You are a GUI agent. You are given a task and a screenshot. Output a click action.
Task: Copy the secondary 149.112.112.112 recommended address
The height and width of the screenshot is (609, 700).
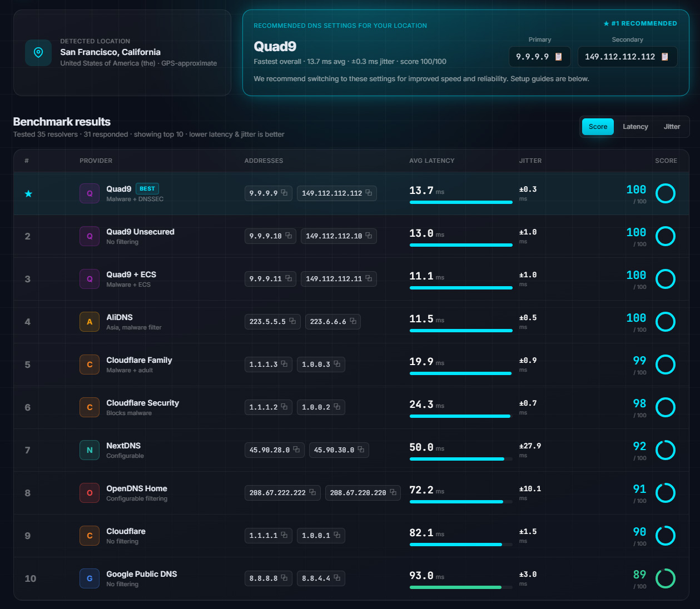pos(664,57)
